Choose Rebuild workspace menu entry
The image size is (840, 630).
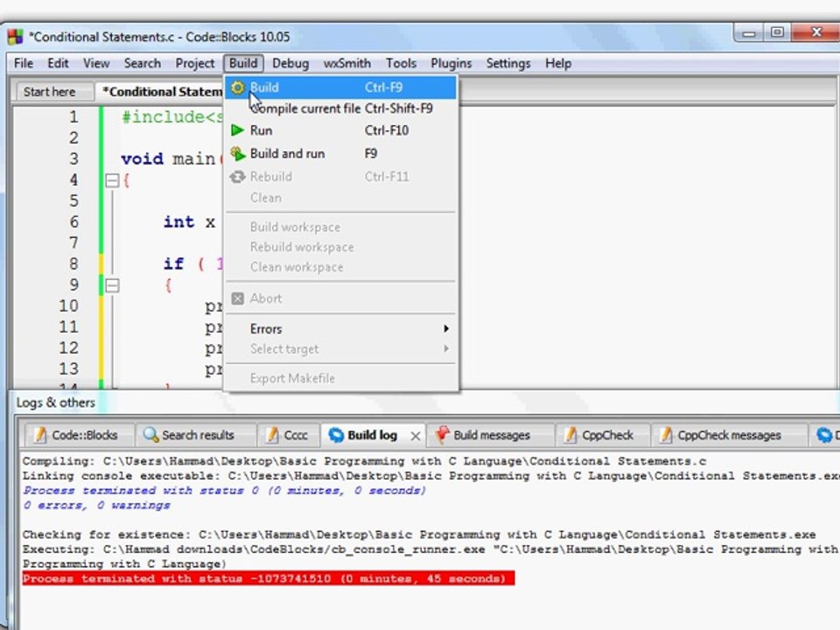[x=341, y=247]
